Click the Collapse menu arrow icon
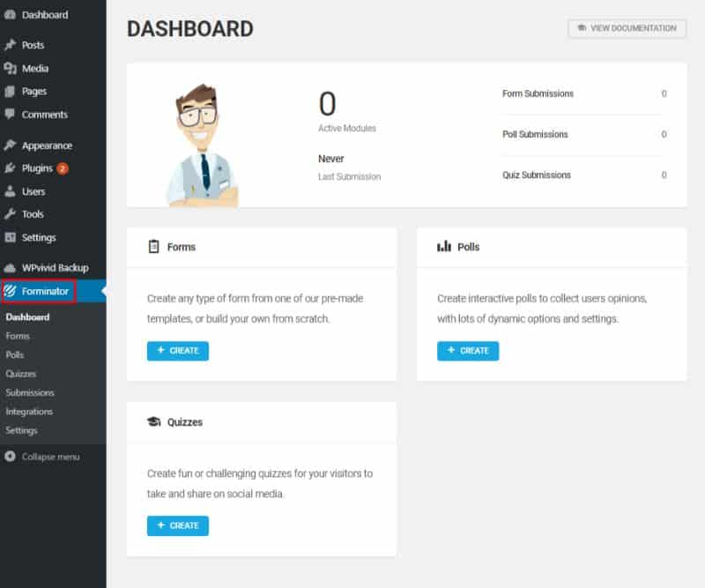Screen dimensions: 705x588 [x=10, y=456]
